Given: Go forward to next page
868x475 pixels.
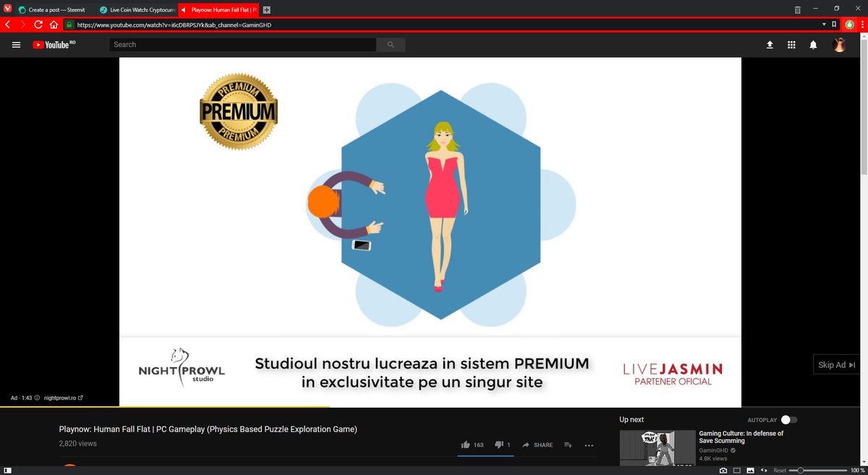Looking at the screenshot, I should [23, 24].
